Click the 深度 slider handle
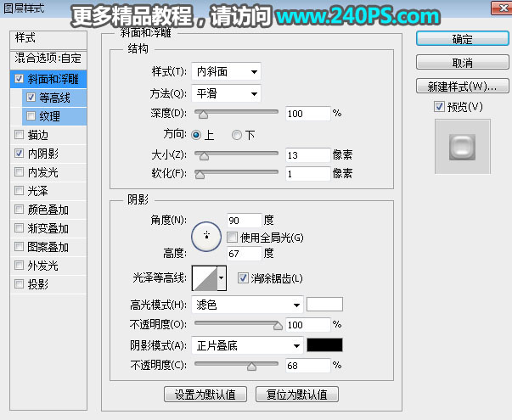This screenshot has width=512, height=420. [x=203, y=115]
